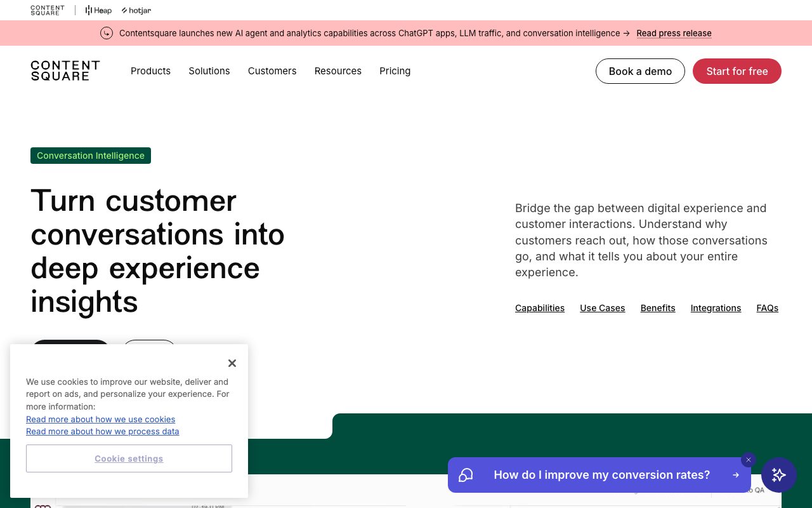The height and width of the screenshot is (508, 812).
Task: Open the Heap logo link
Action: (98, 10)
